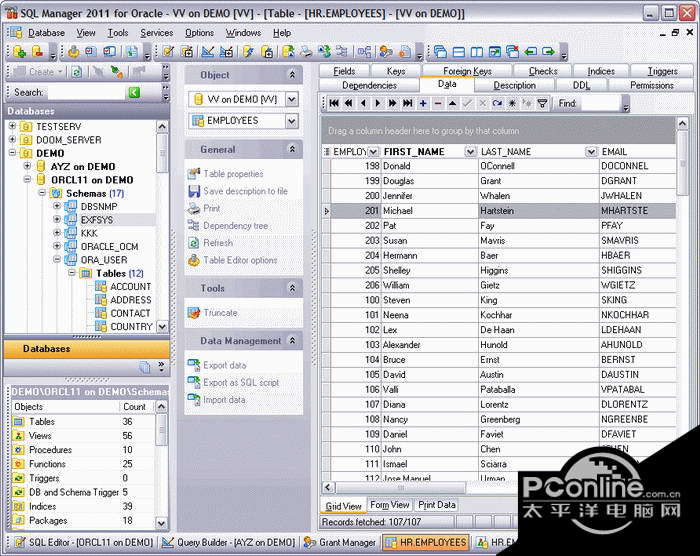Image resolution: width=700 pixels, height=556 pixels.
Task: Click Save description to file icon
Action: coord(194,191)
